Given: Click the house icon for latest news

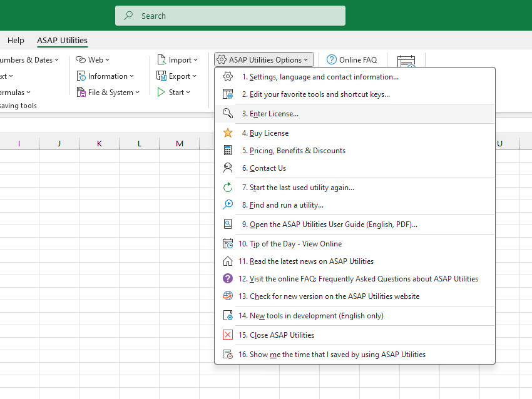Looking at the screenshot, I should click(x=228, y=261).
